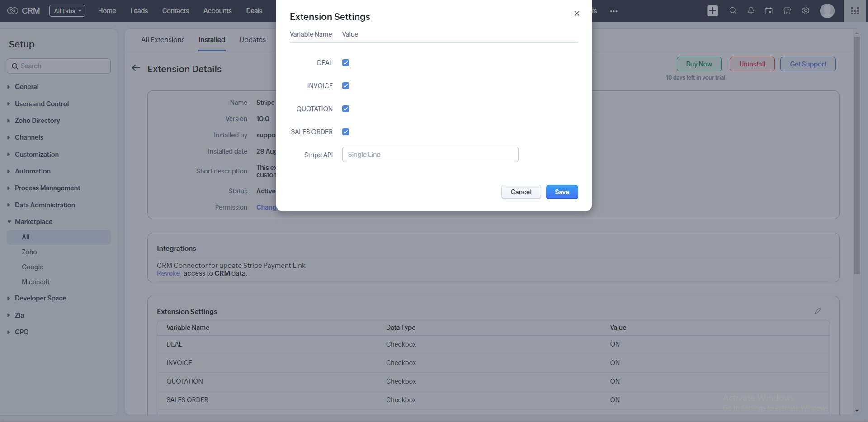
Task: Open the marketplace store icon in top bar
Action: (x=787, y=11)
